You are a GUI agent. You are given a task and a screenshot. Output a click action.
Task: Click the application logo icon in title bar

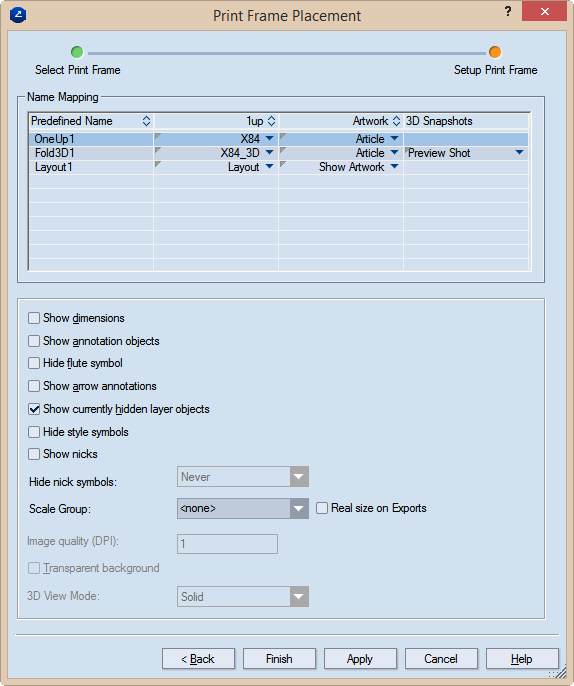tap(18, 15)
